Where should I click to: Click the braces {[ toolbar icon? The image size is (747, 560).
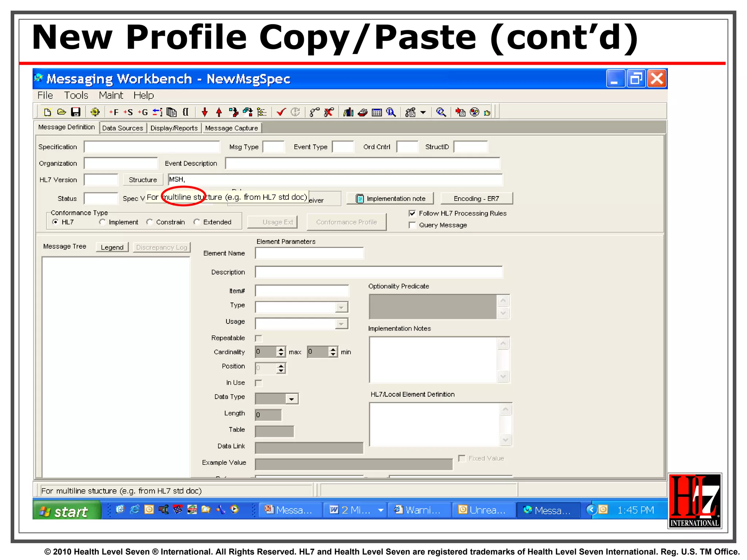point(186,112)
